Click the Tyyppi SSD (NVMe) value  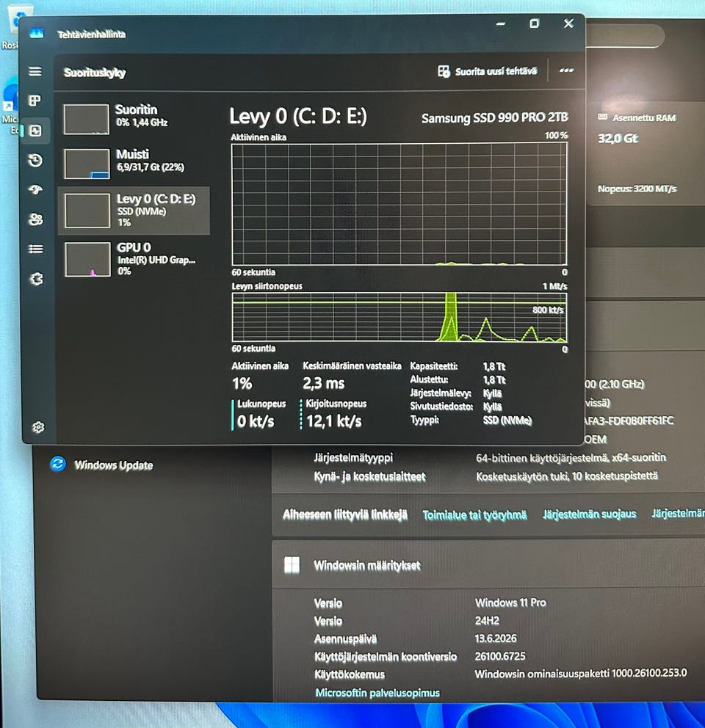pos(507,421)
